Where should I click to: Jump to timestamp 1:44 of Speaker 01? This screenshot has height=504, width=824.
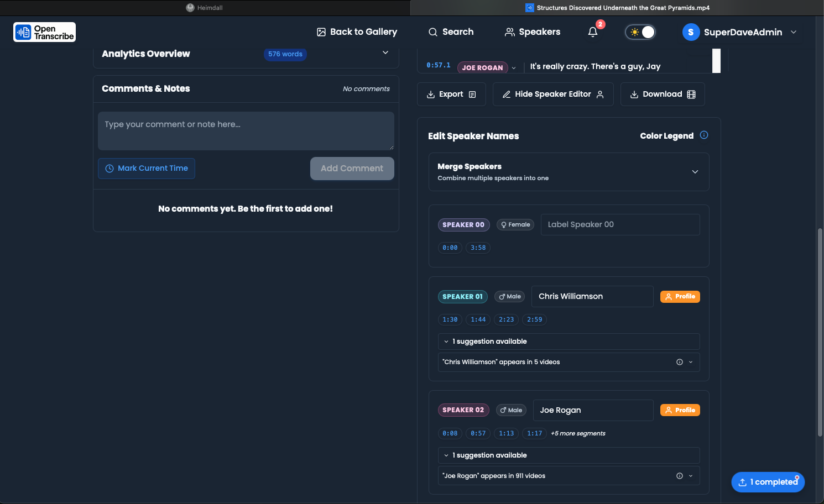478,320
